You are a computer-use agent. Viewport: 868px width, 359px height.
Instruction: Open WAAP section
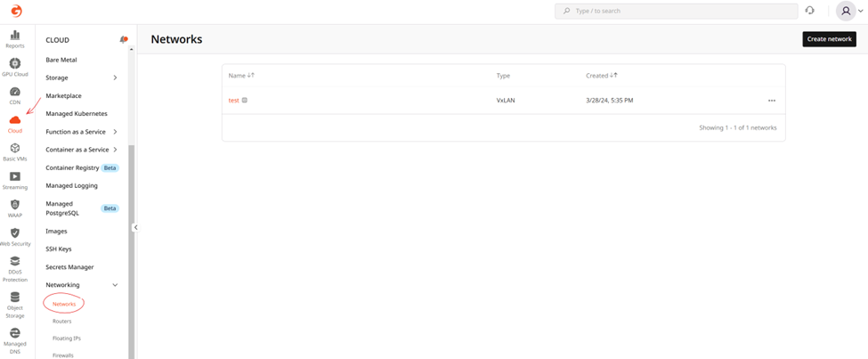[15, 208]
